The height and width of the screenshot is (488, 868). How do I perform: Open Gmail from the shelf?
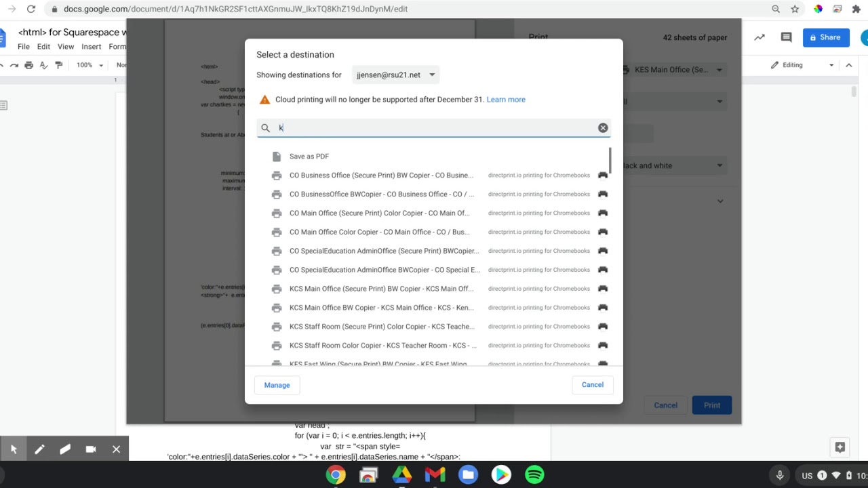coord(435,474)
